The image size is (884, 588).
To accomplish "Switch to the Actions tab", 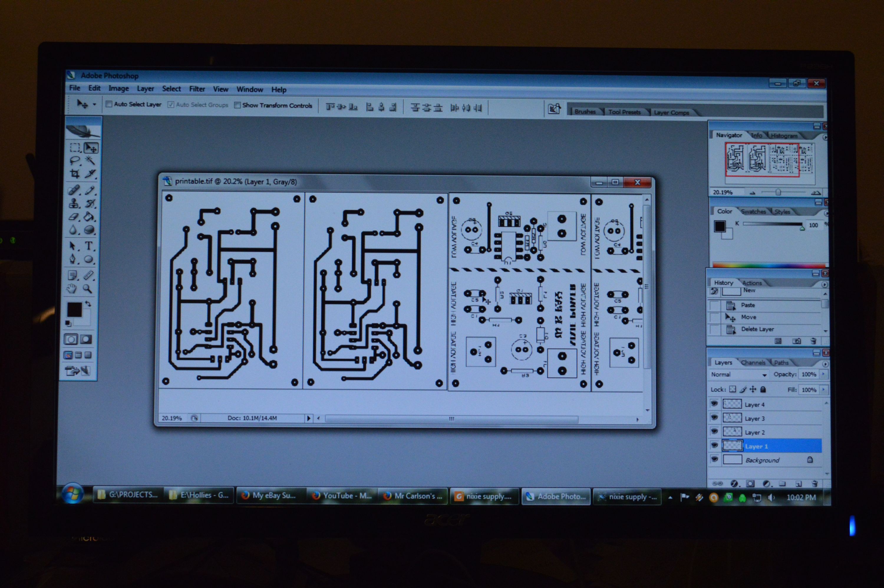I will pos(752,283).
